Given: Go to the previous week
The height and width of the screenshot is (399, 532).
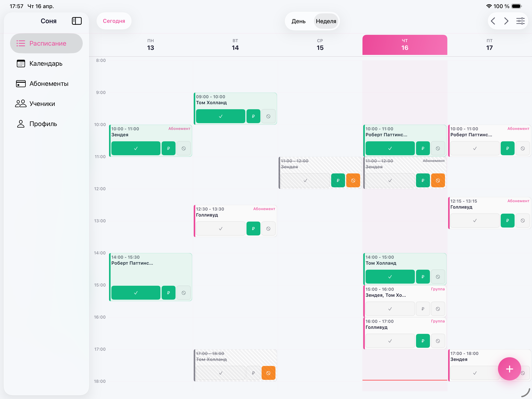Looking at the screenshot, I should click(493, 21).
